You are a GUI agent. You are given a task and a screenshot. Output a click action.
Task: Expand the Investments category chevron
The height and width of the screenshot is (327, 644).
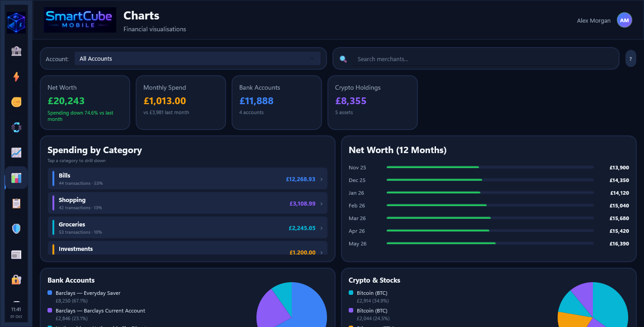click(322, 252)
